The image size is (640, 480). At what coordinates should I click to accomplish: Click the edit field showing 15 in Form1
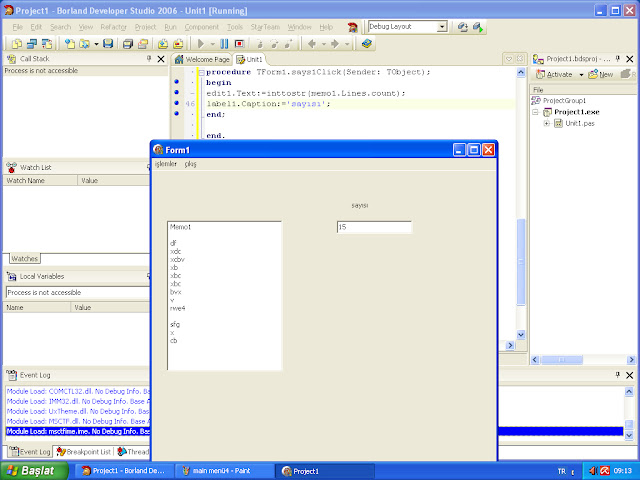click(x=374, y=227)
